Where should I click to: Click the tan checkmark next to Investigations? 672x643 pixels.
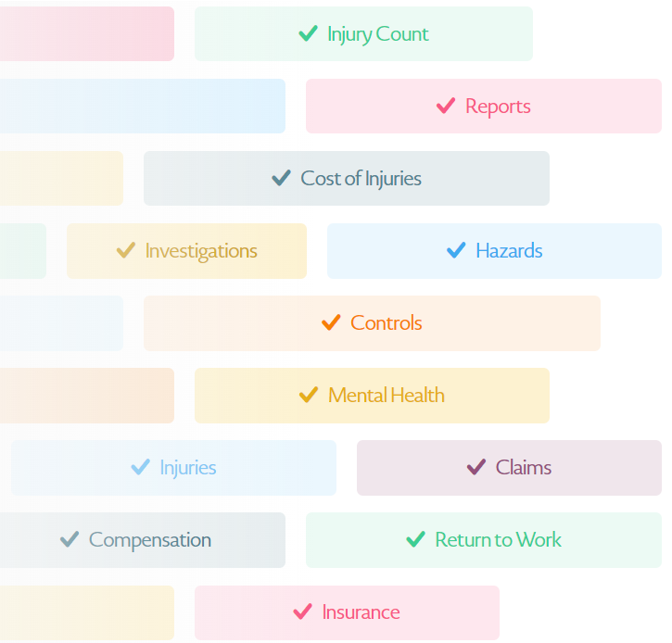click(126, 250)
